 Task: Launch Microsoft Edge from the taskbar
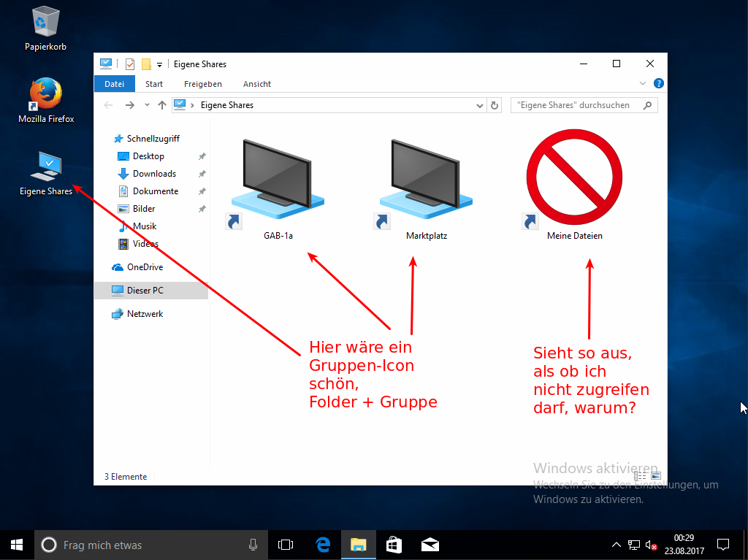pyautogui.click(x=322, y=545)
